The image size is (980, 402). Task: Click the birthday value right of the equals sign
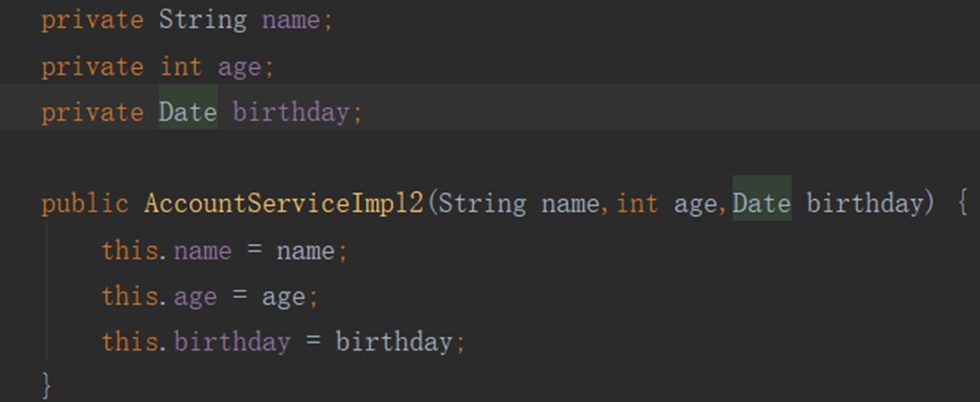click(394, 342)
